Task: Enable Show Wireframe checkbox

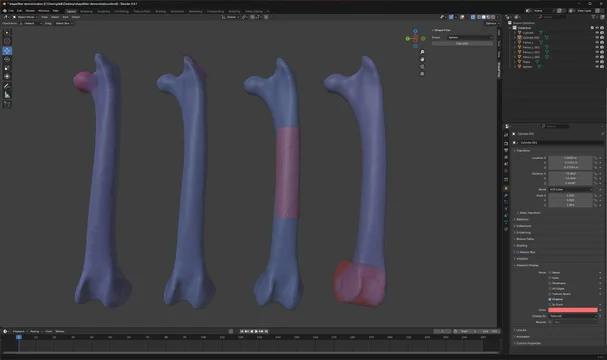Action: click(550, 283)
